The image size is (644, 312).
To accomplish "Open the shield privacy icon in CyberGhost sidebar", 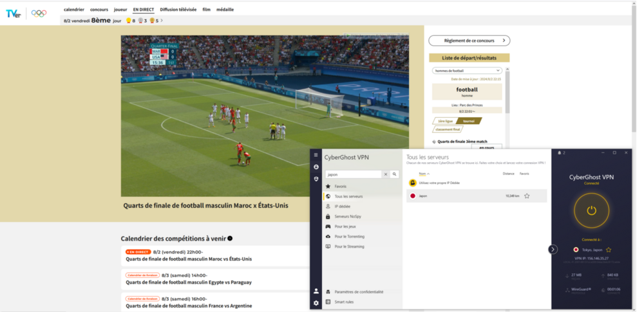I will (316, 179).
